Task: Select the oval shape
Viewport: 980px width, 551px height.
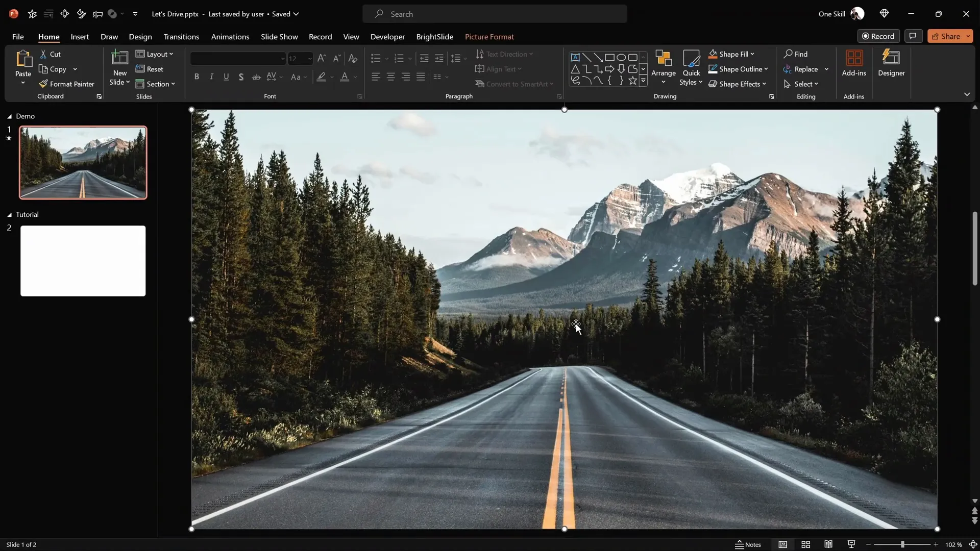Action: tap(621, 57)
